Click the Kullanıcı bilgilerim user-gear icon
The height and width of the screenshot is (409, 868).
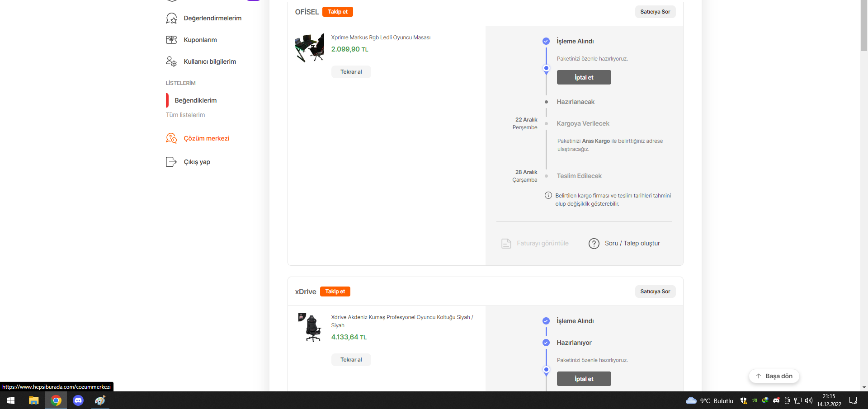coord(171,61)
